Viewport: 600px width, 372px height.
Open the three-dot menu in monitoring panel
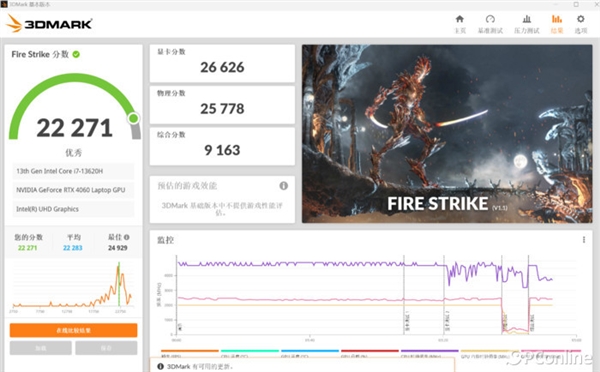(x=584, y=240)
